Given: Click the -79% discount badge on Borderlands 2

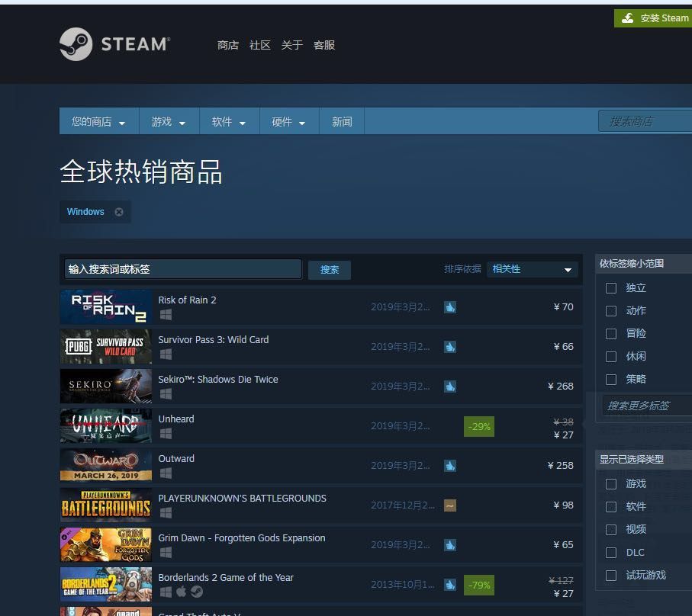Looking at the screenshot, I should click(x=479, y=586).
